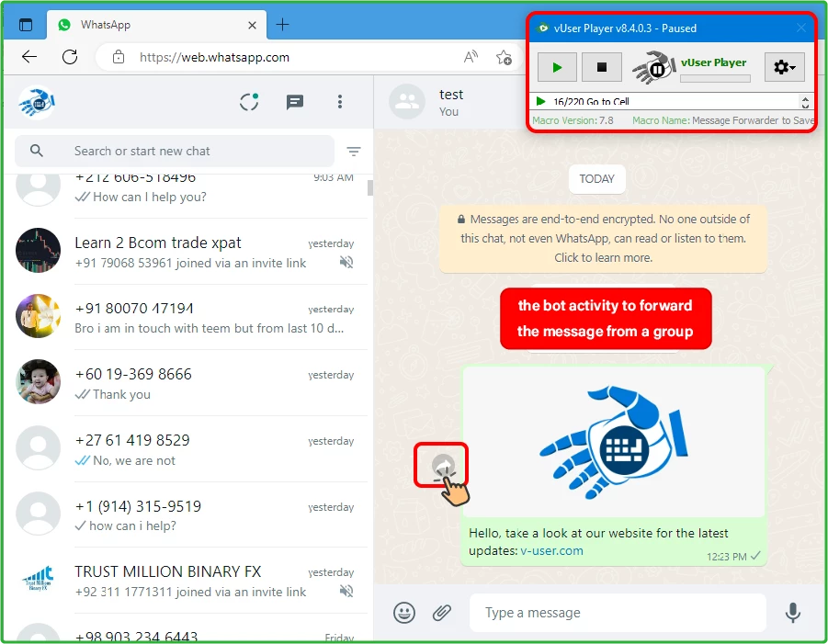Open the WhatsApp three-dot menu
The height and width of the screenshot is (644, 828).
pos(339,102)
